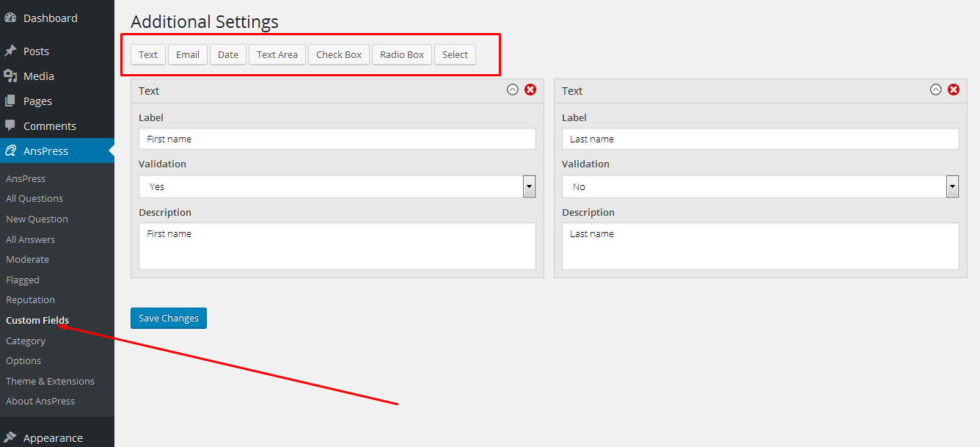The width and height of the screenshot is (980, 447).
Task: Click the AnsPress logo icon
Action: pyautogui.click(x=10, y=151)
